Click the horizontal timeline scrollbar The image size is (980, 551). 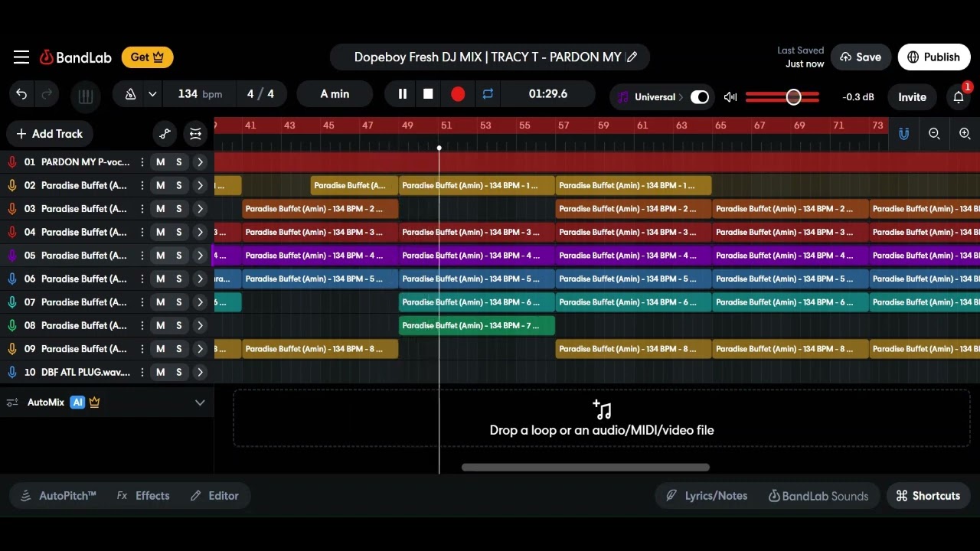coord(586,468)
